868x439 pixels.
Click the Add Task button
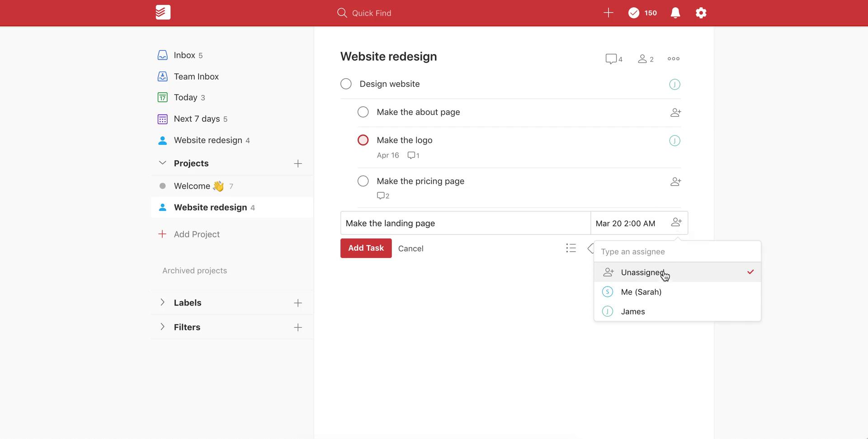366,248
